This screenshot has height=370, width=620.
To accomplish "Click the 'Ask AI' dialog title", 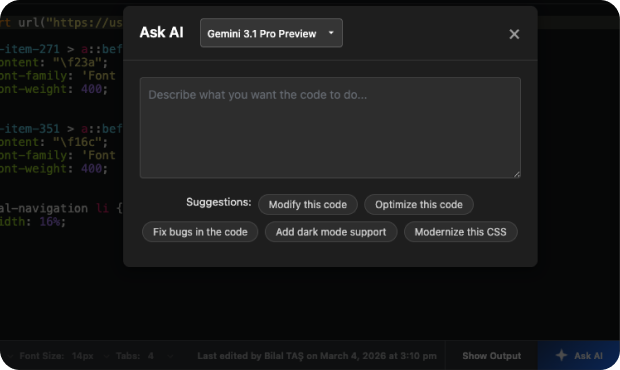I will point(161,32).
